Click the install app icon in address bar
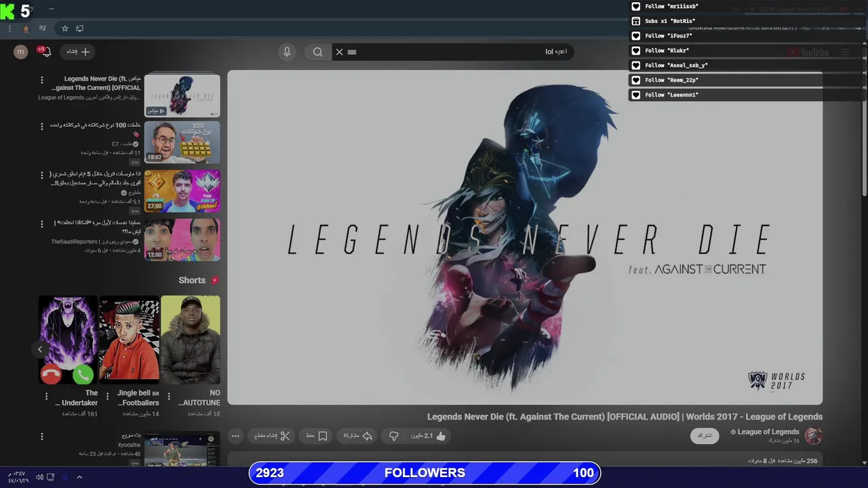The image size is (868, 488). pos(79,28)
